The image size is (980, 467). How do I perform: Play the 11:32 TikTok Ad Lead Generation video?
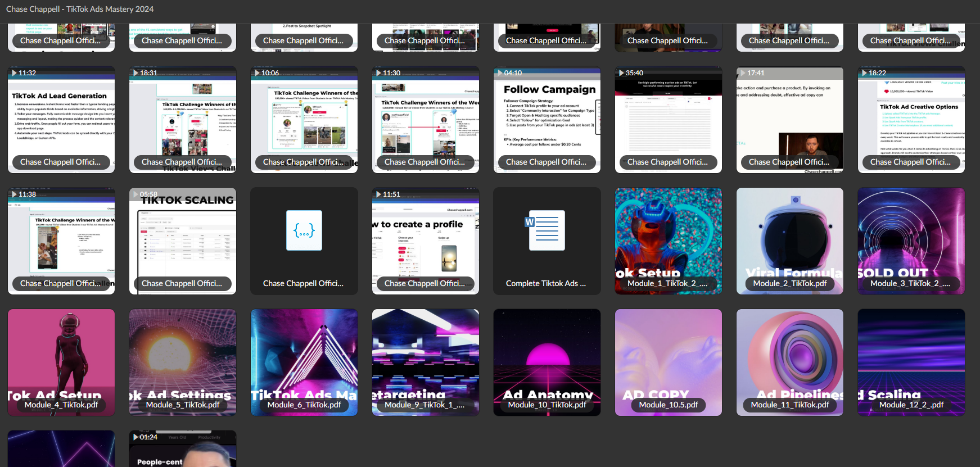pos(61,120)
